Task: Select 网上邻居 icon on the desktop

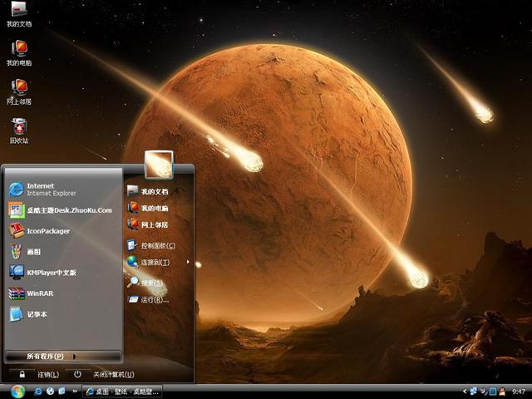Action: (x=19, y=92)
